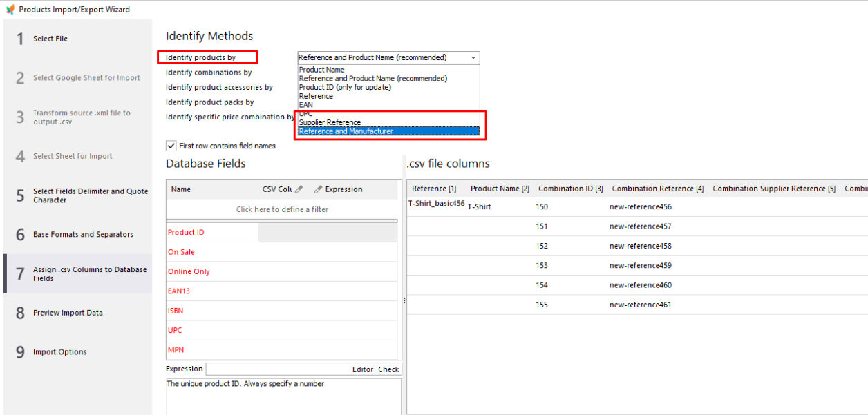Expand the Identify products by combo box arrow
The image size is (868, 415).
coord(473,58)
